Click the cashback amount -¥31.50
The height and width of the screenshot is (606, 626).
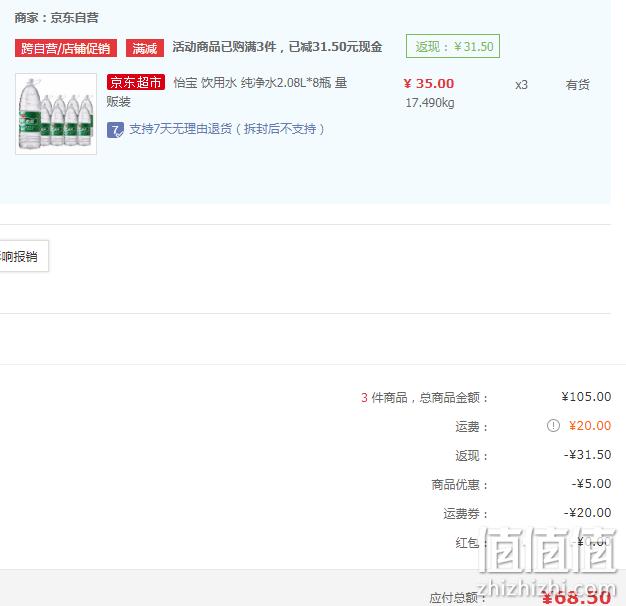click(x=587, y=455)
